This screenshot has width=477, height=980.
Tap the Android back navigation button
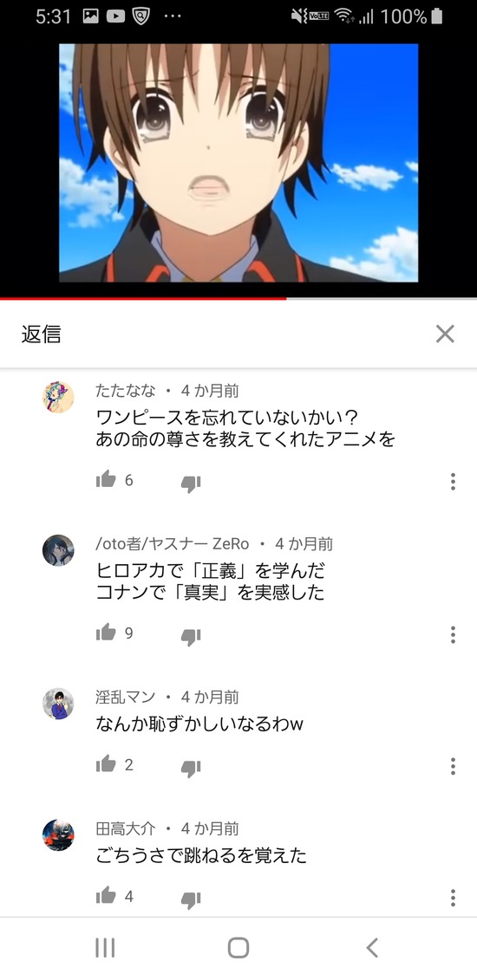(x=372, y=948)
